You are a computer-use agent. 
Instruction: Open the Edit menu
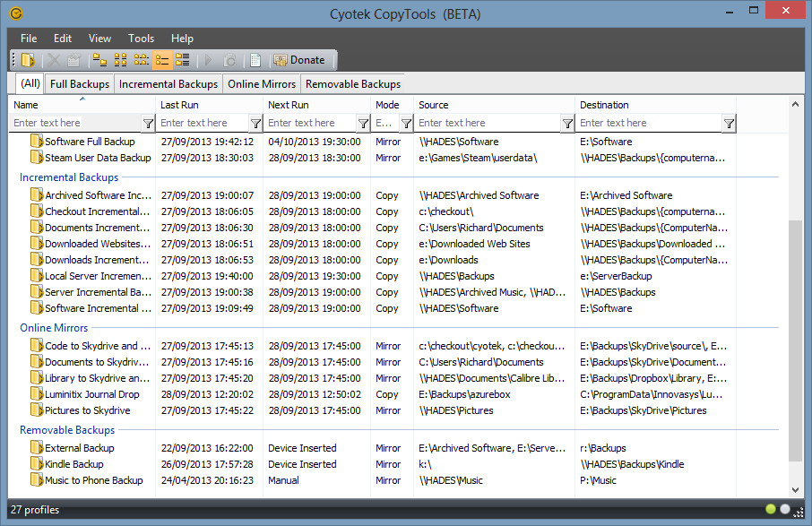(x=63, y=39)
